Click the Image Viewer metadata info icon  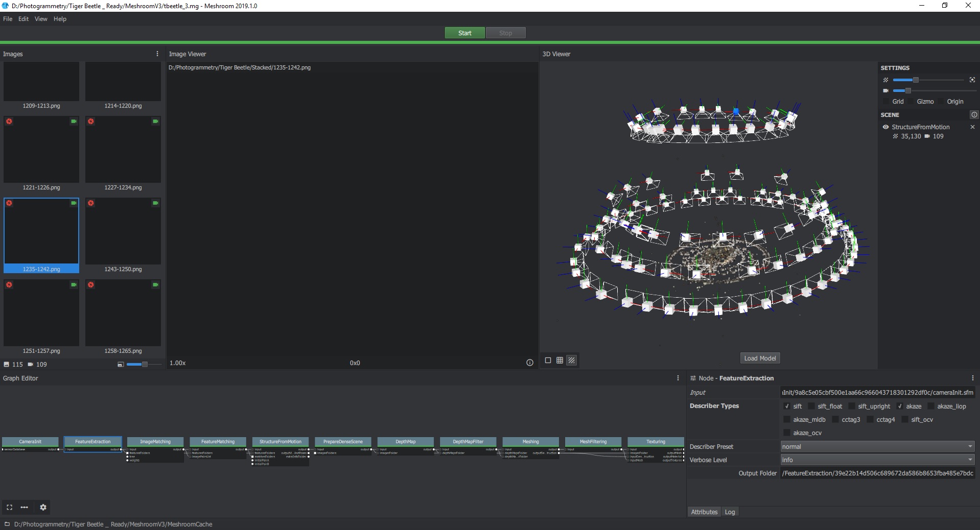point(529,363)
